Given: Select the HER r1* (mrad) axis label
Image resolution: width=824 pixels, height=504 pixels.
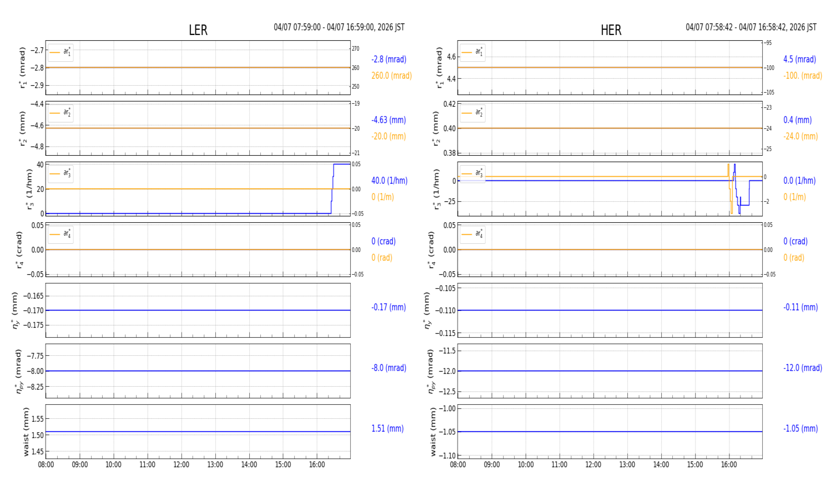Looking at the screenshot, I should 439,68.
